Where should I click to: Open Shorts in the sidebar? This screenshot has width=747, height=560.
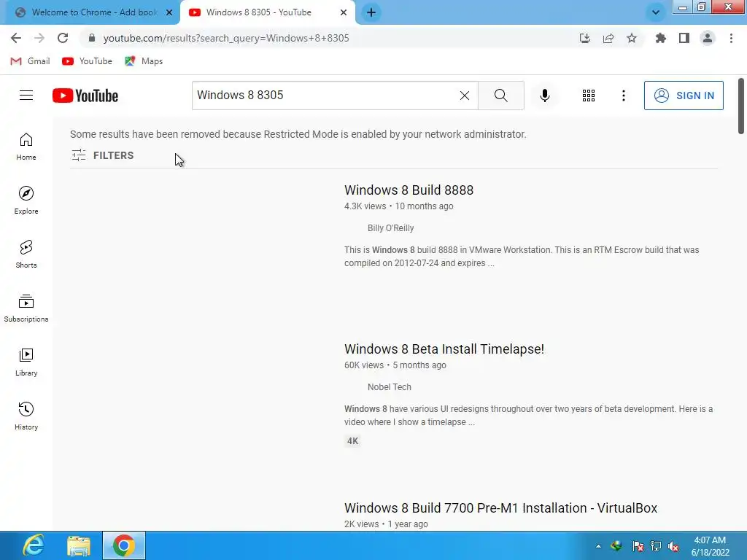(26, 254)
